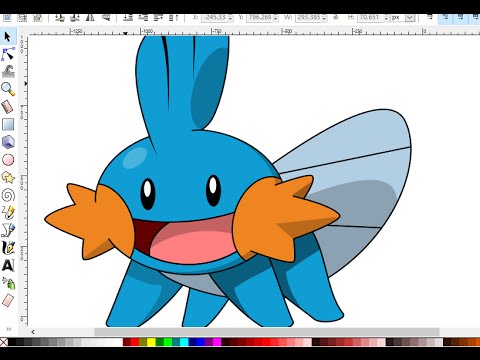
Task: Select the Rectangle tool
Action: tap(8, 125)
